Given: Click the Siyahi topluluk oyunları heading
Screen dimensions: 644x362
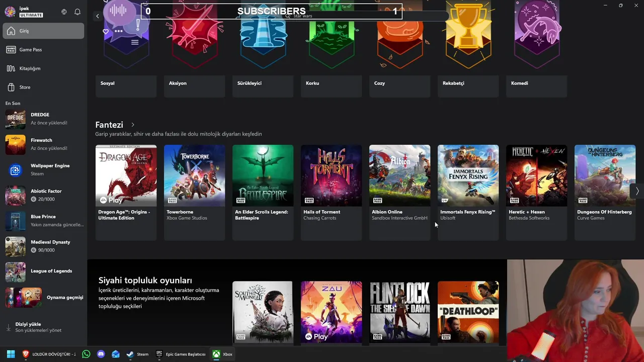Looking at the screenshot, I should pos(145,281).
